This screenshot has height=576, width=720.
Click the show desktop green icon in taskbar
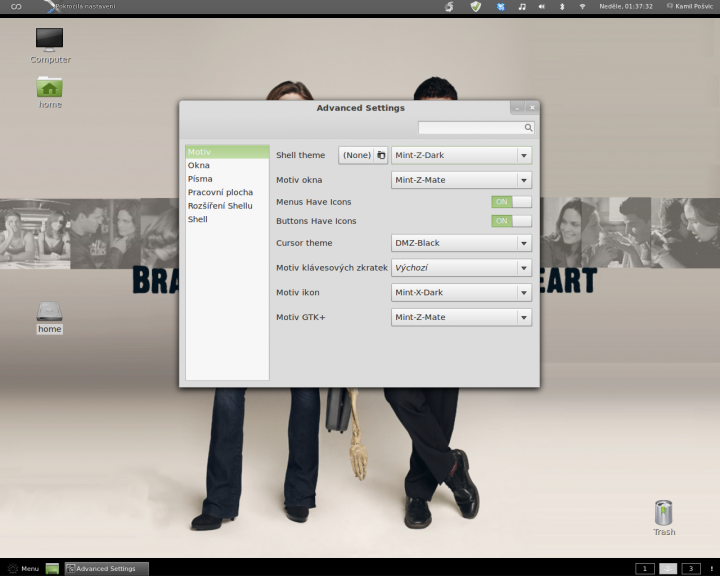click(52, 569)
